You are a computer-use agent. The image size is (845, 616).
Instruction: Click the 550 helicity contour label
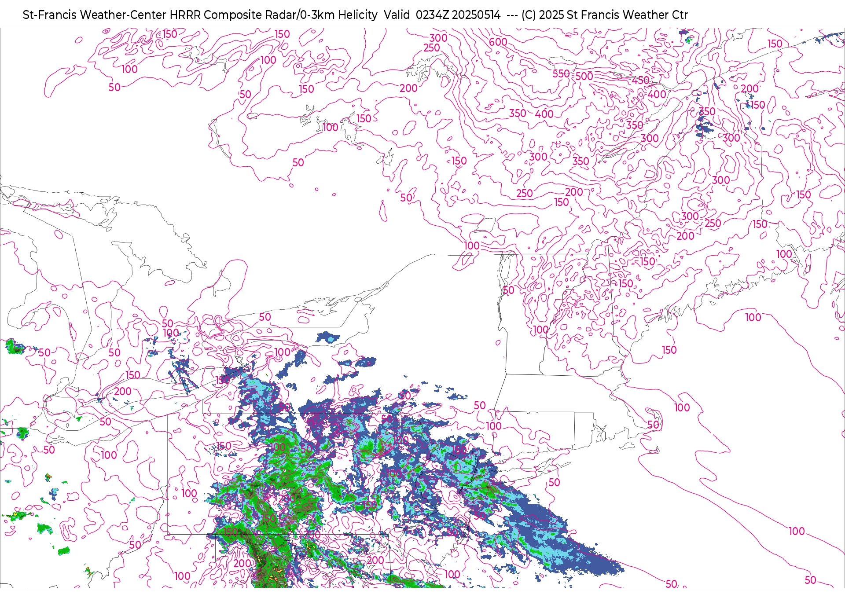point(561,74)
